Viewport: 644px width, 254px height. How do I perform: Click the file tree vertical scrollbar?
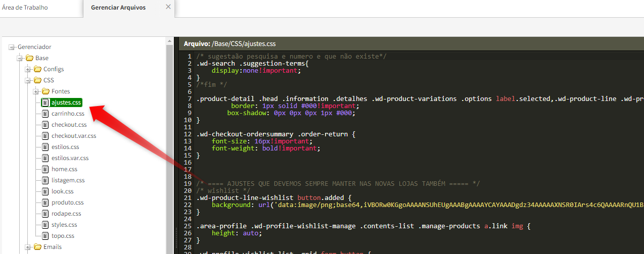coord(170,145)
